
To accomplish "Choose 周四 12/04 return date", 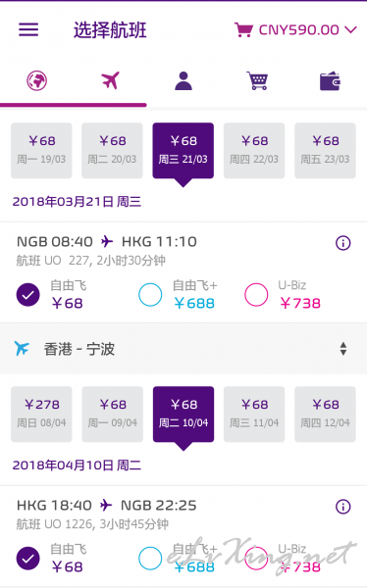I will click(x=326, y=414).
